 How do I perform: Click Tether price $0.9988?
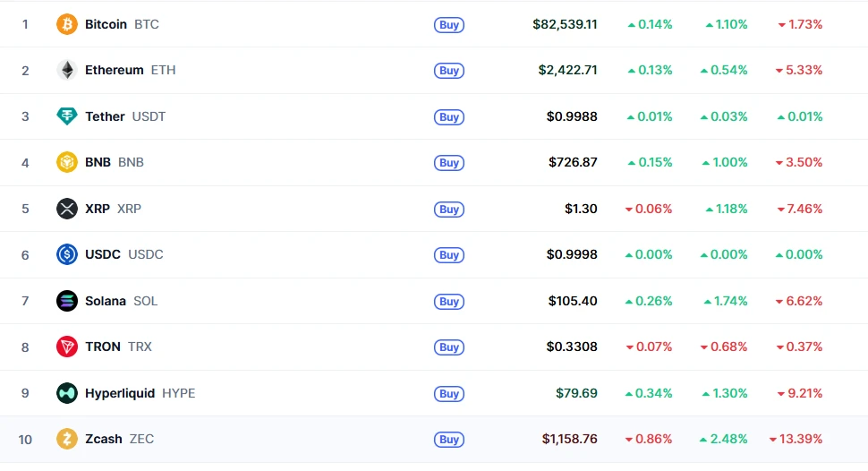click(572, 116)
